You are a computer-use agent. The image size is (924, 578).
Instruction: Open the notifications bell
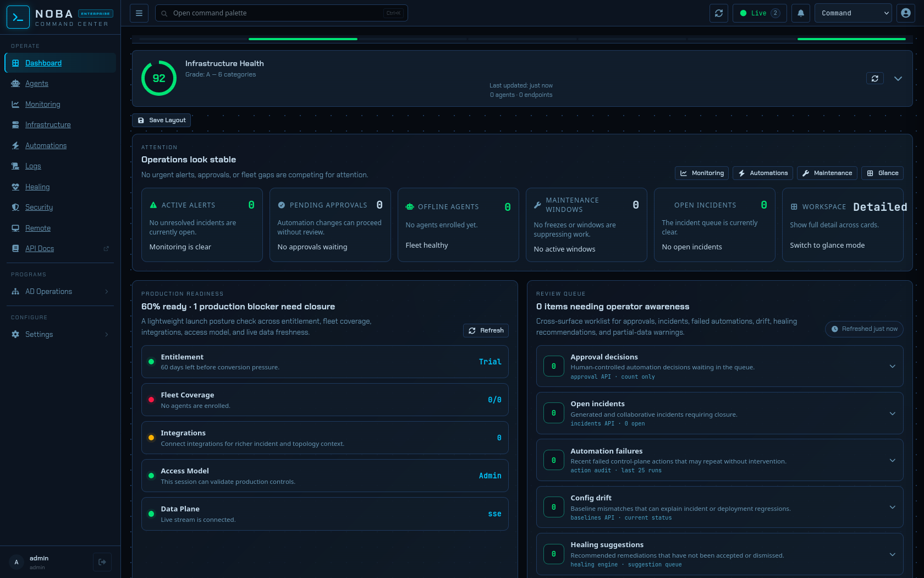tap(801, 13)
